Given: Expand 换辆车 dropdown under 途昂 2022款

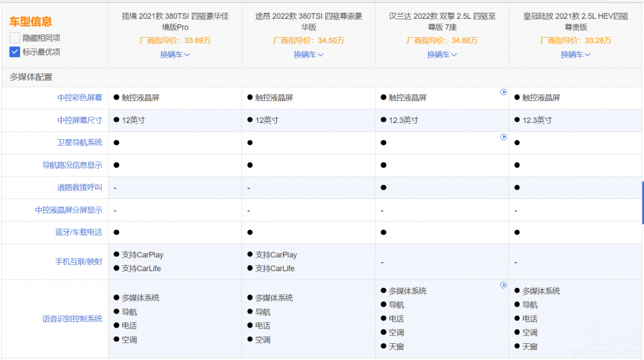Looking at the screenshot, I should pos(308,55).
